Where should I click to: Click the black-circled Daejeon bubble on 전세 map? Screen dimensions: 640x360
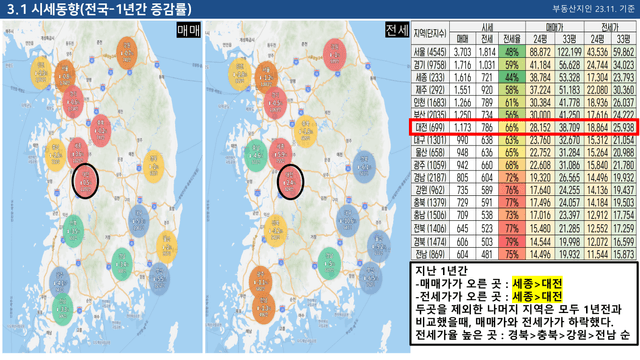pos(290,182)
